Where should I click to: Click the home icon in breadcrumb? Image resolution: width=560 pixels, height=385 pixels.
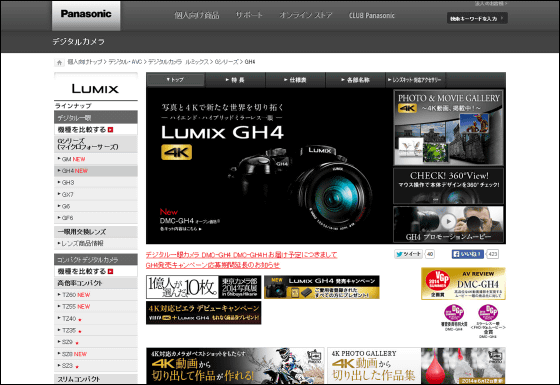(59, 62)
